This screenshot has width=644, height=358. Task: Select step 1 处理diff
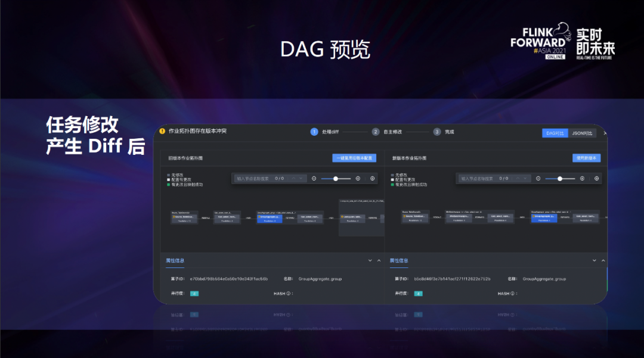[324, 132]
